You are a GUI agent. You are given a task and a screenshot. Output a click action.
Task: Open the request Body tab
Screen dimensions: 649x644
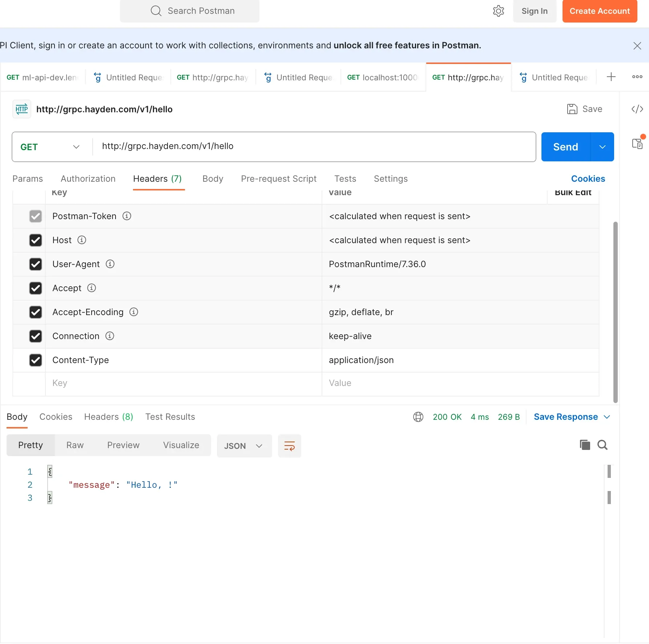point(213,179)
